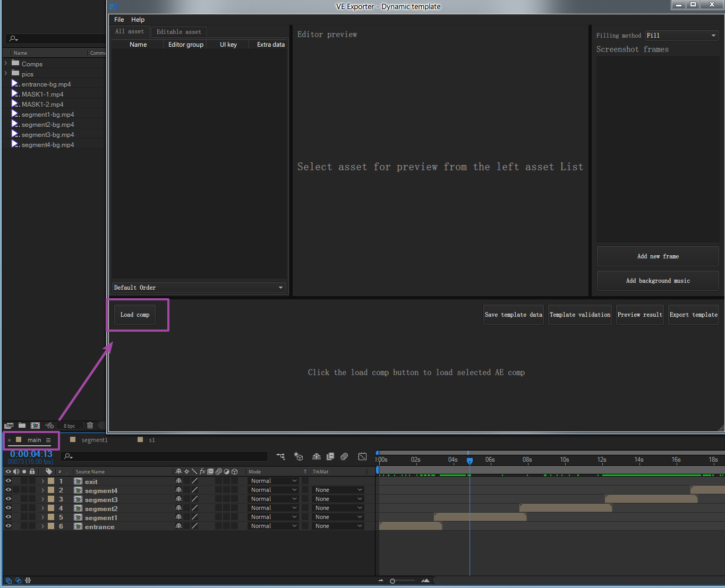Click Save template data button

(514, 315)
